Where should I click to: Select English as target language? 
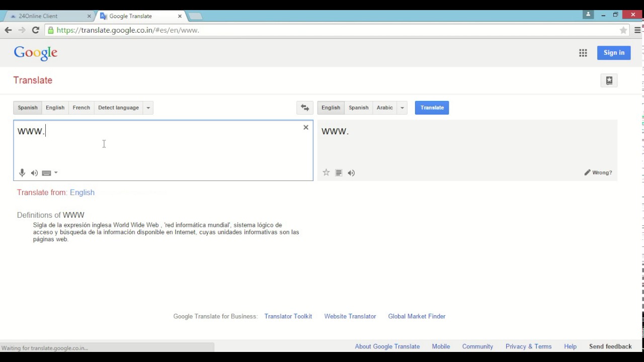click(331, 108)
